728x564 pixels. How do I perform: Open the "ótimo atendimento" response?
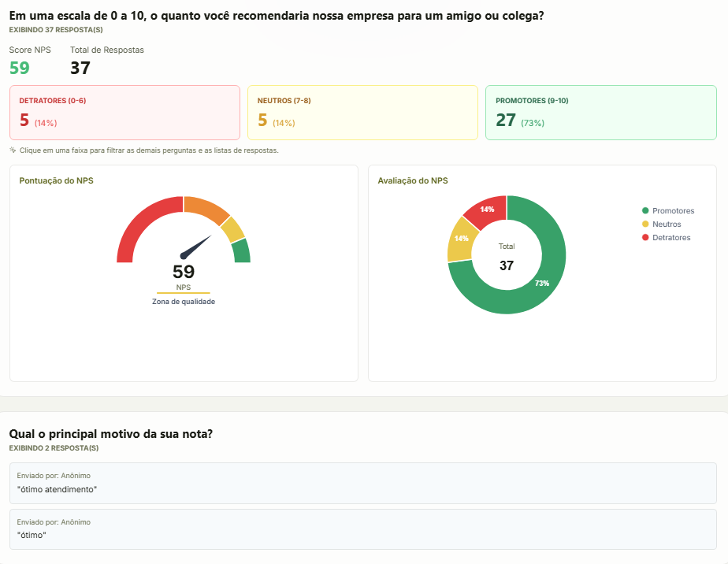(x=362, y=483)
